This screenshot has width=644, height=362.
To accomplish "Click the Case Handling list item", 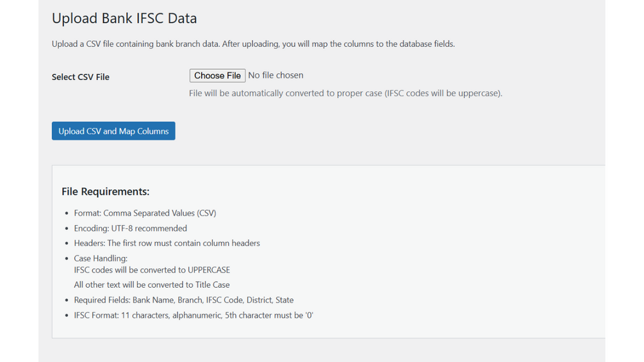I will (101, 259).
